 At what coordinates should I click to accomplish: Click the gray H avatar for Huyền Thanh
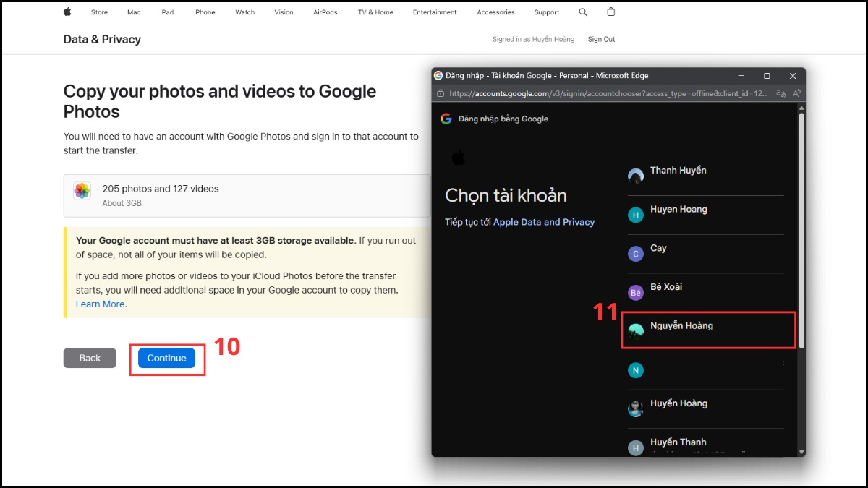click(x=636, y=448)
